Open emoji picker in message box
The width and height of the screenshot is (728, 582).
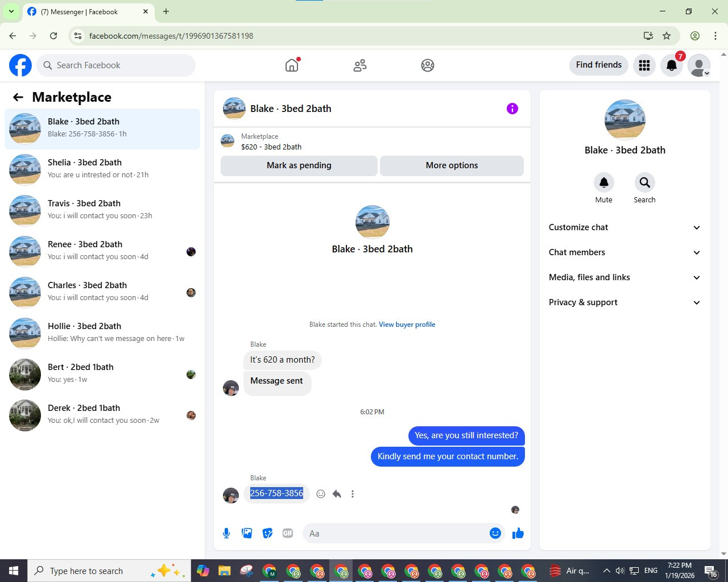(495, 533)
